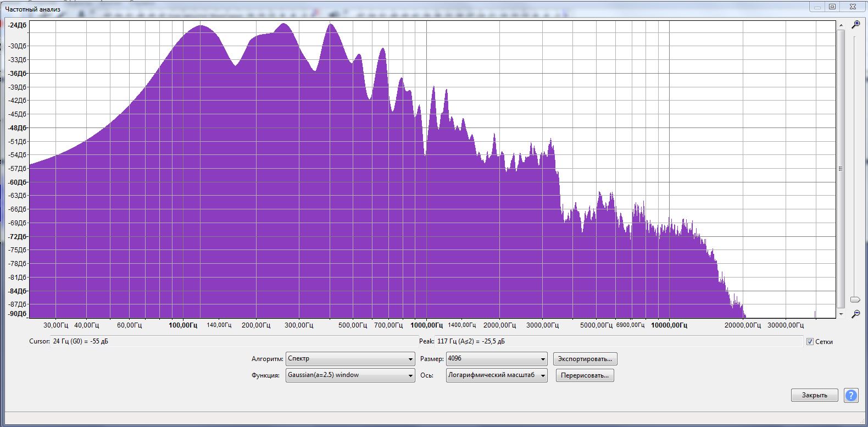Click the 10000,00Гц frequency axis label
Viewport: 868px width, 427px height.
669,325
